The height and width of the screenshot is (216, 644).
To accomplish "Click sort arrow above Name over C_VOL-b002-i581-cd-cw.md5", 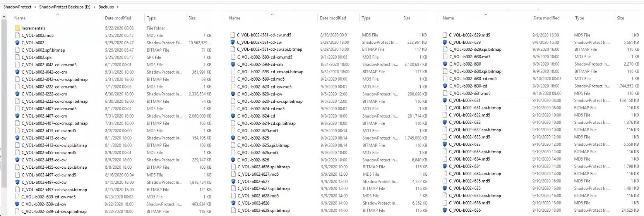I will click(x=272, y=14).
